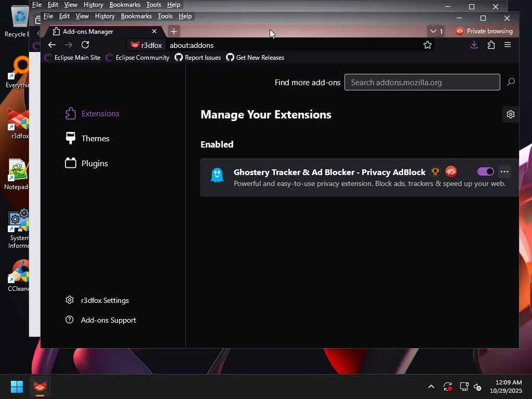Open the Edit menu in front window
This screenshot has width=532, height=399.
64,16
